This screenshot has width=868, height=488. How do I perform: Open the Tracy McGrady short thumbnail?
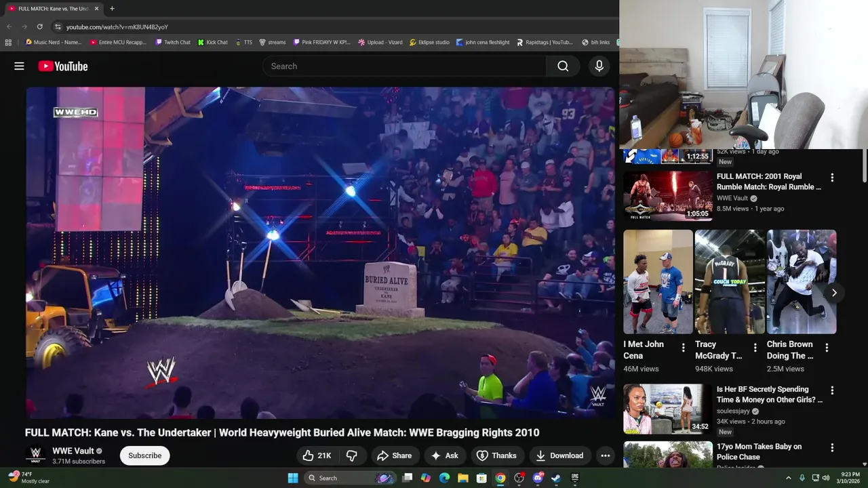coord(730,282)
